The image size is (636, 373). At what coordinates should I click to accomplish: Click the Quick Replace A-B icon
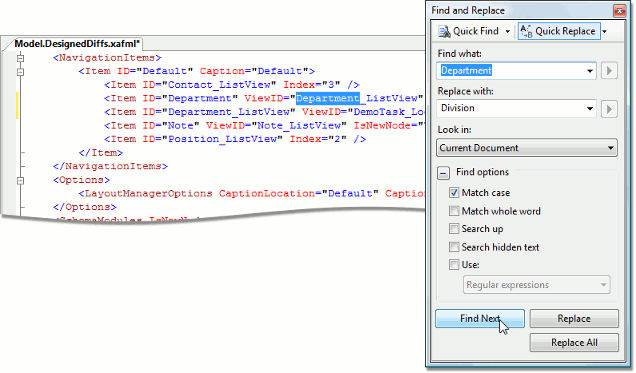pyautogui.click(x=526, y=31)
